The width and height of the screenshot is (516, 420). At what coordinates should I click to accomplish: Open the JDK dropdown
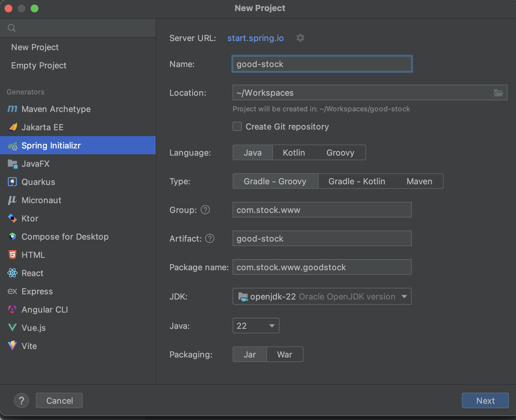click(x=322, y=296)
